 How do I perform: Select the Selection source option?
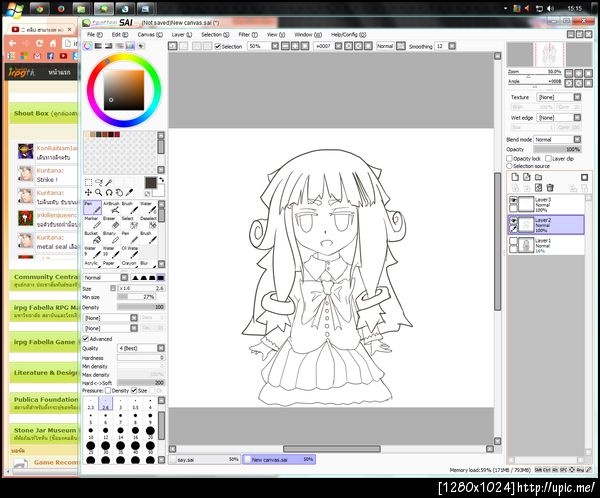(x=509, y=166)
